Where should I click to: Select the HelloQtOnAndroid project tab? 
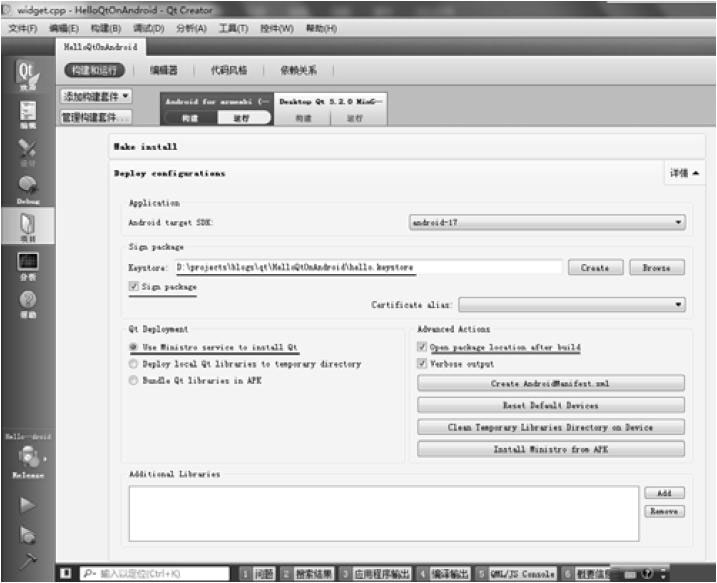click(x=101, y=47)
